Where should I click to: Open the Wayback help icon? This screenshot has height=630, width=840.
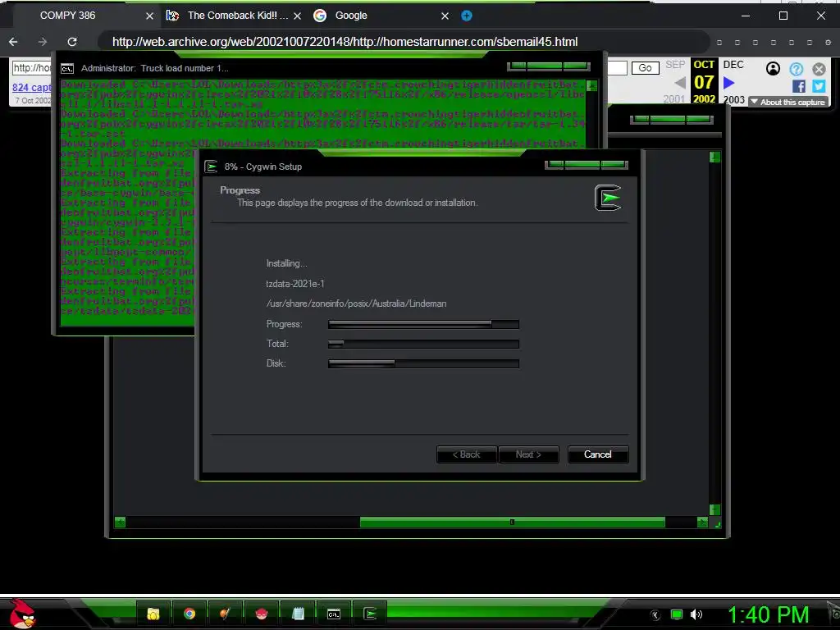click(x=796, y=69)
